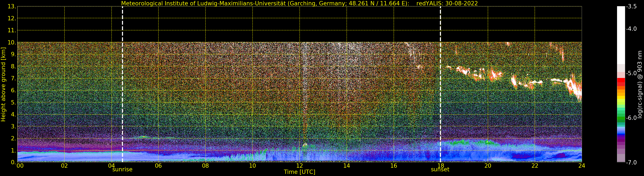
Task: Select the 24 UTC time tick label
Action: tap(582, 166)
